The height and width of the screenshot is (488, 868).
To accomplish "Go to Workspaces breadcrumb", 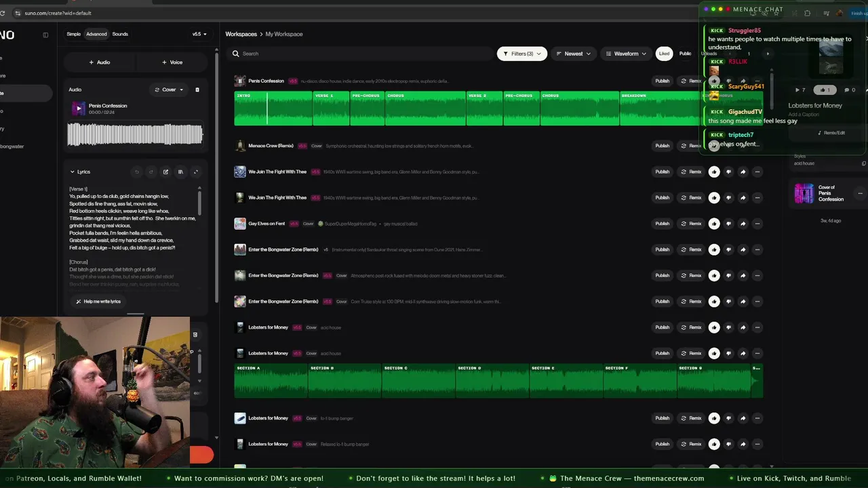I will click(241, 34).
